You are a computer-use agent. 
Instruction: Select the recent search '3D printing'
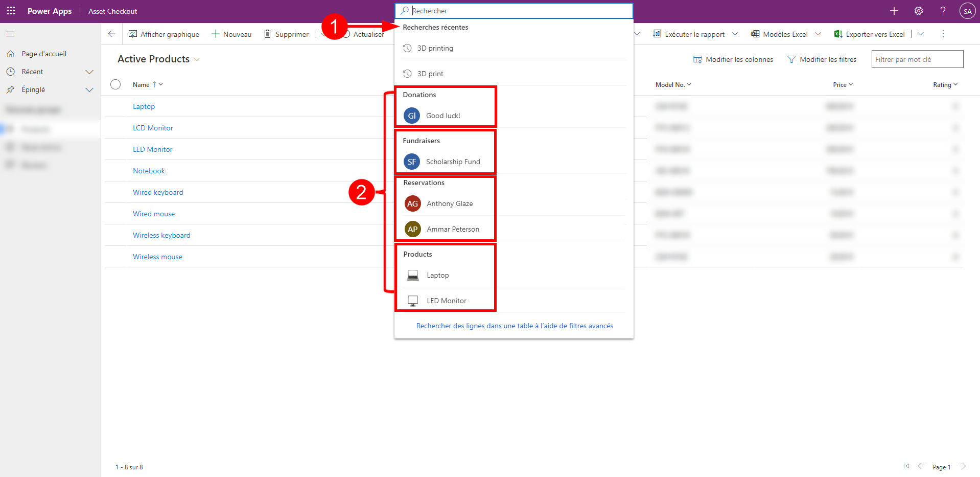click(435, 48)
